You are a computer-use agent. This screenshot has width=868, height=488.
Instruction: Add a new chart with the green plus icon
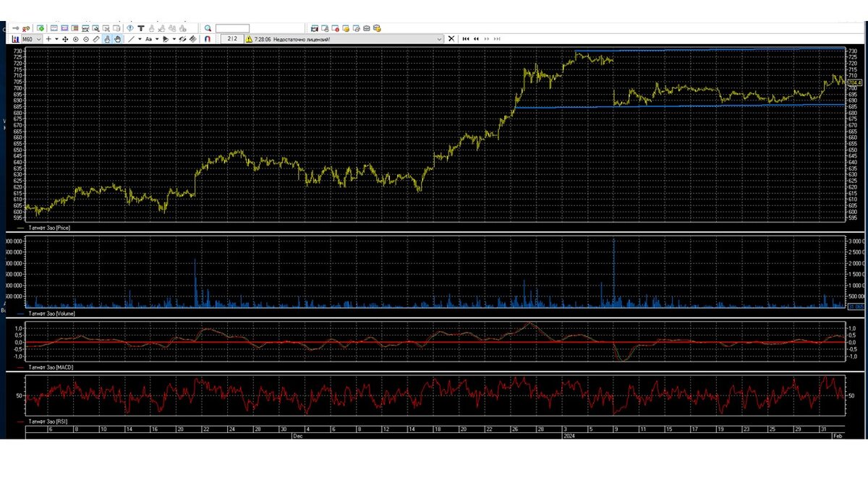click(x=41, y=28)
